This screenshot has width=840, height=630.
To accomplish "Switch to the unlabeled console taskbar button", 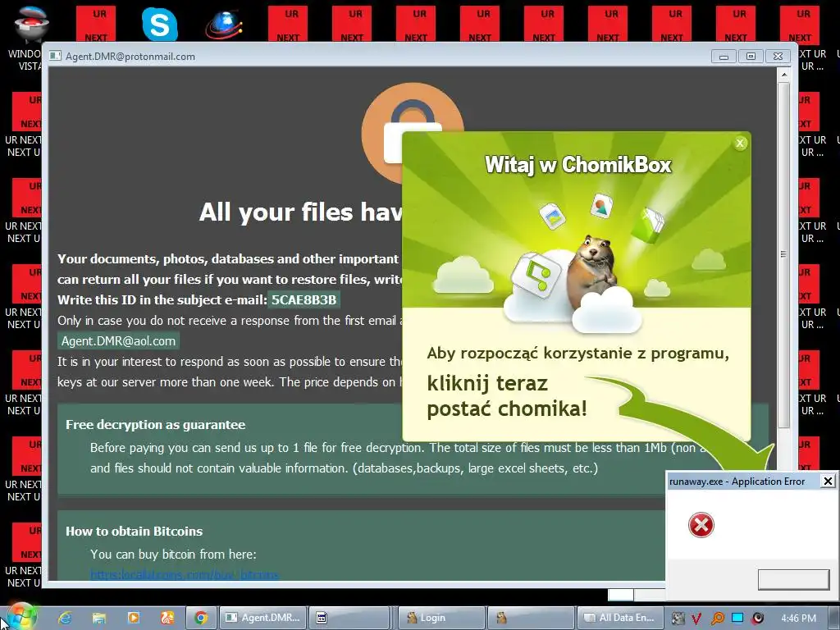I will 350,618.
